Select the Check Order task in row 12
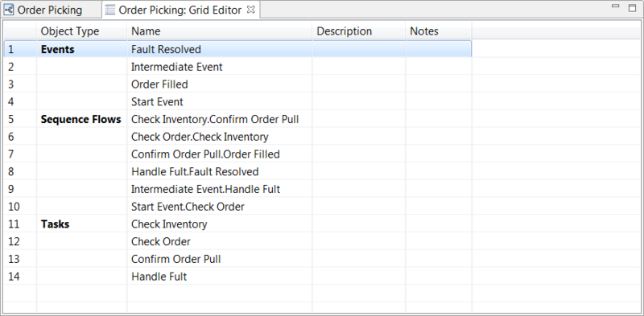The image size is (644, 316). 219,241
